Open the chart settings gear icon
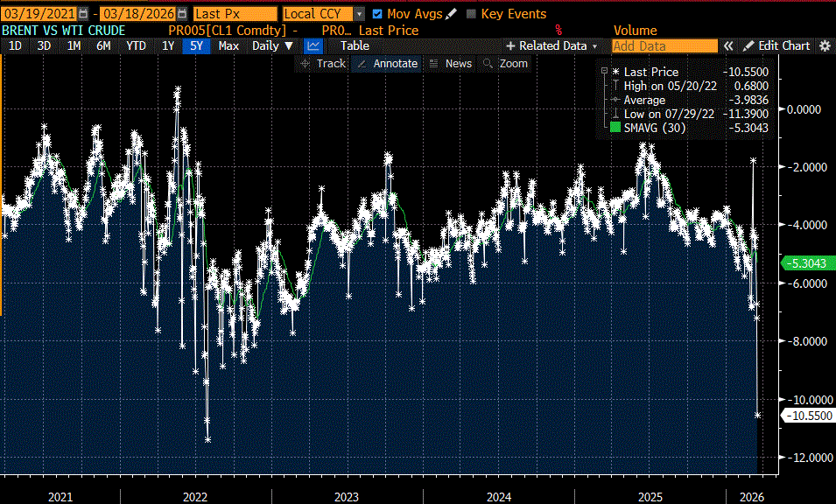This screenshot has height=504, width=836. (824, 45)
